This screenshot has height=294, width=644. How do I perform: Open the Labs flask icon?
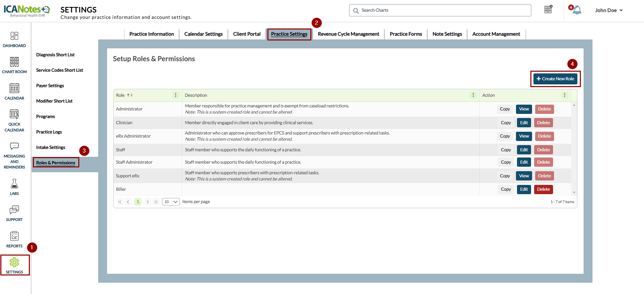click(x=14, y=184)
